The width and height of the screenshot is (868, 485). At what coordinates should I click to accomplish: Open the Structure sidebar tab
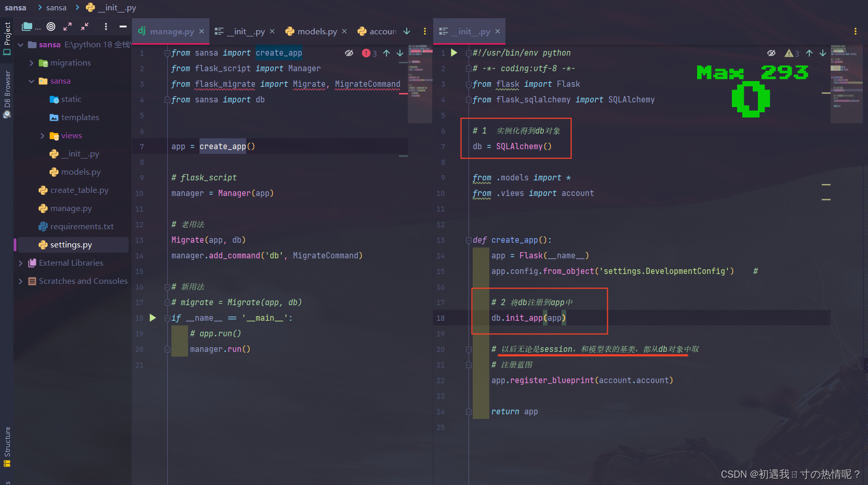[x=7, y=446]
